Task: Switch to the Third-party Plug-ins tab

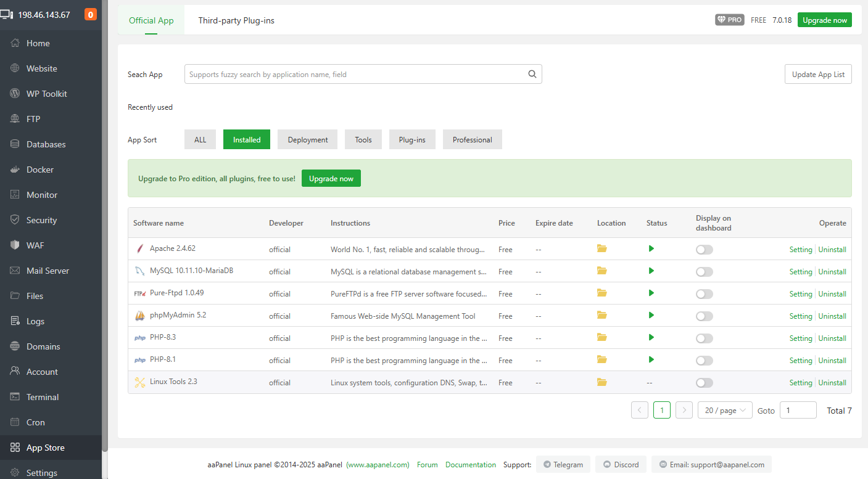Action: (x=236, y=20)
